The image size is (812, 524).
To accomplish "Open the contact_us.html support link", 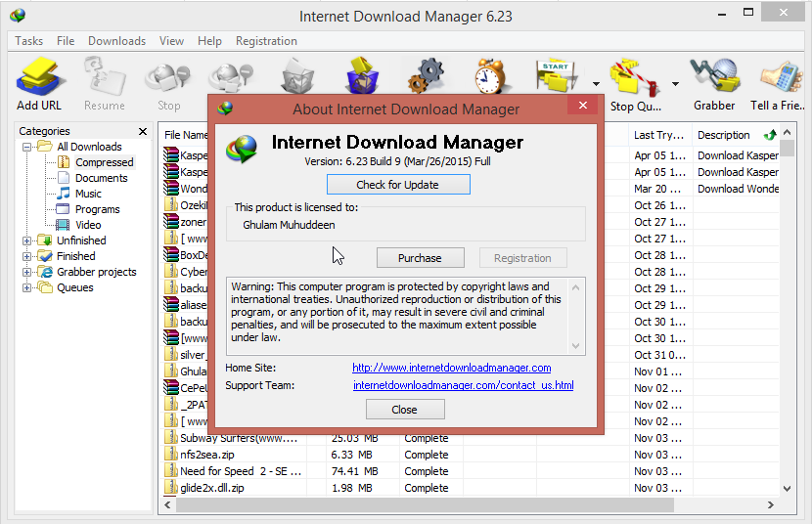I will [x=463, y=385].
